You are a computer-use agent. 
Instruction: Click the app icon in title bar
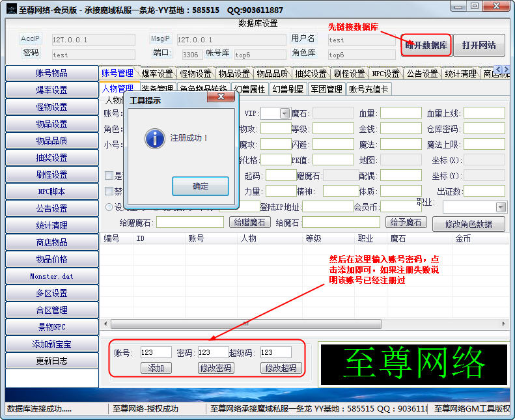coord(11,9)
